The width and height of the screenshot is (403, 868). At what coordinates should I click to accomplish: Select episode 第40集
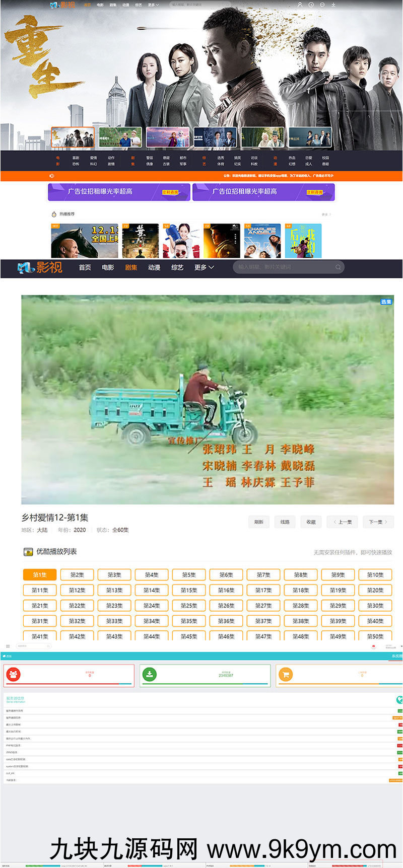375,621
